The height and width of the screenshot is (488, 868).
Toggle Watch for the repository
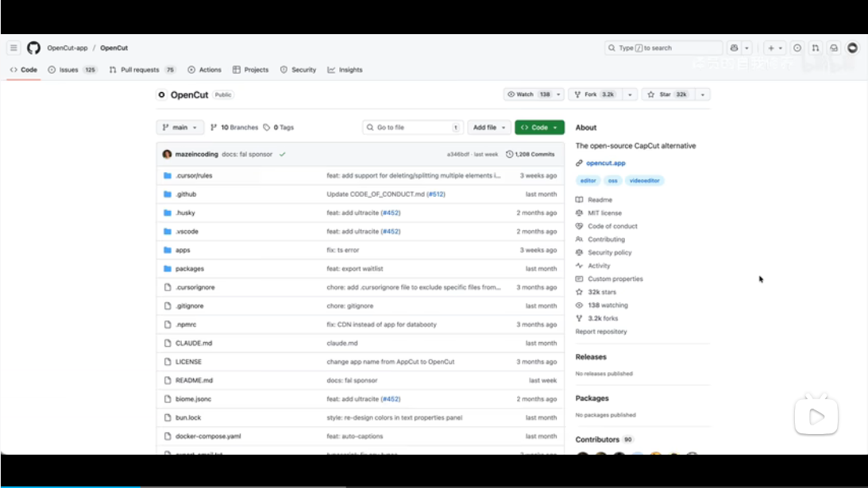coord(529,94)
